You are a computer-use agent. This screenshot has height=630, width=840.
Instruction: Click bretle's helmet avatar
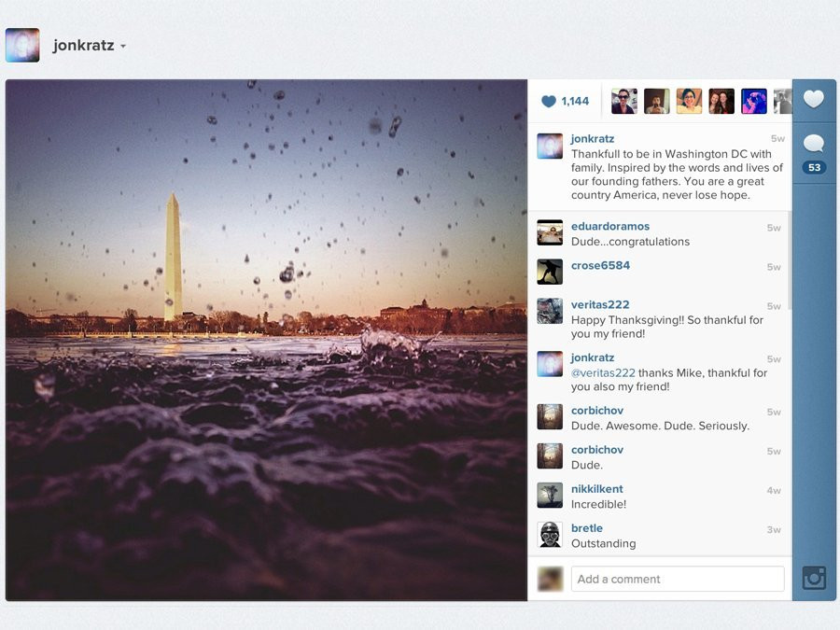coord(550,534)
